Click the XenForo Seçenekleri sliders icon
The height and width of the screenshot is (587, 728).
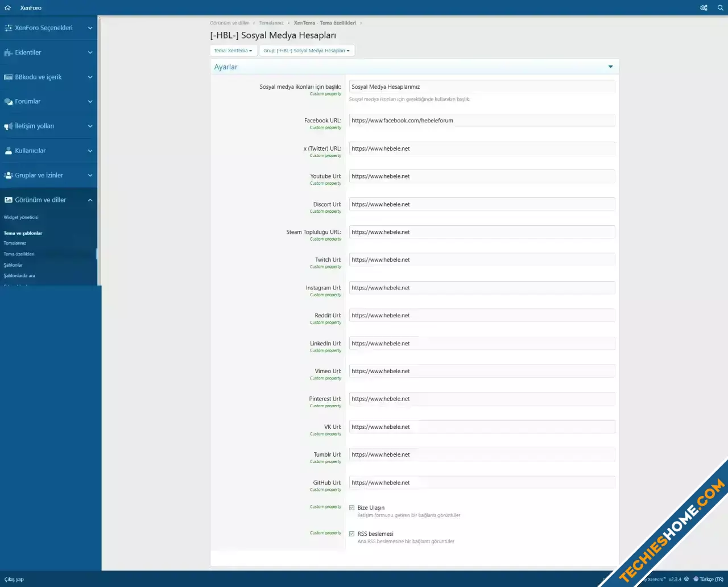[x=9, y=28]
